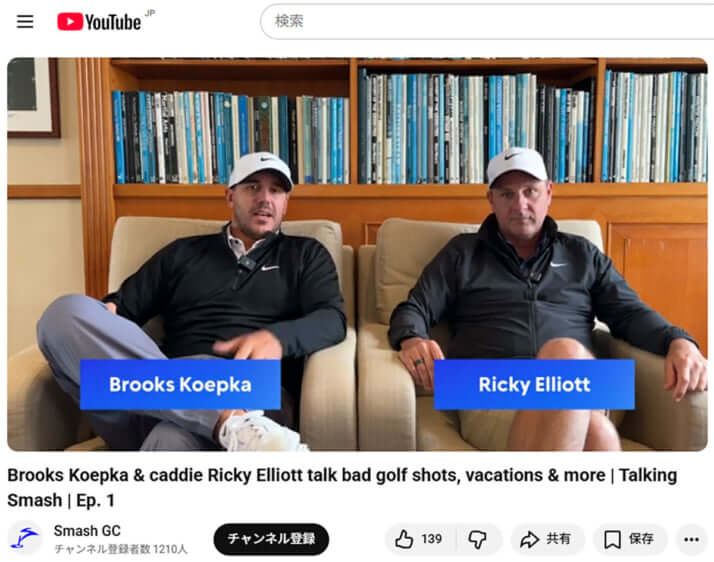Click the video title text

pos(342,488)
